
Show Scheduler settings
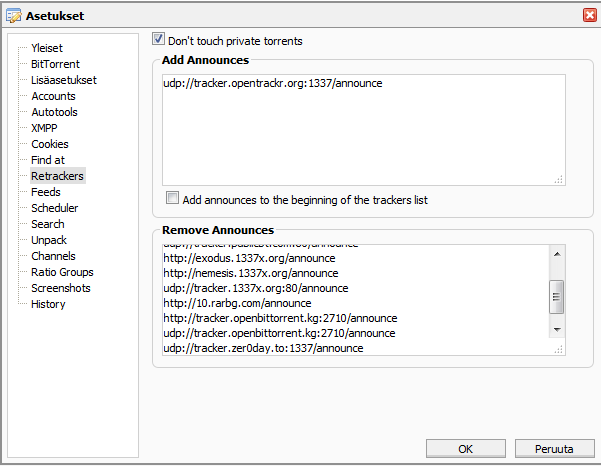pyautogui.click(x=54, y=208)
